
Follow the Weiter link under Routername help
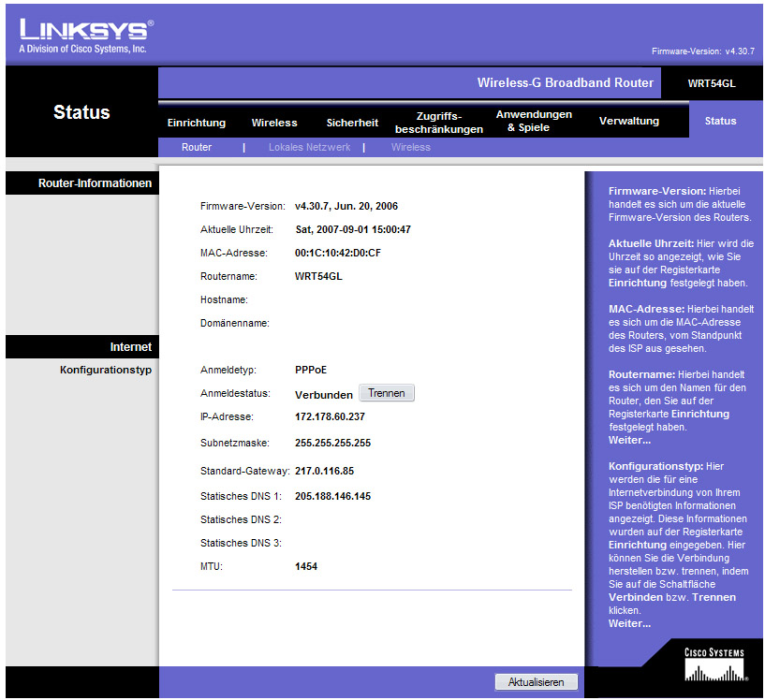(x=629, y=440)
